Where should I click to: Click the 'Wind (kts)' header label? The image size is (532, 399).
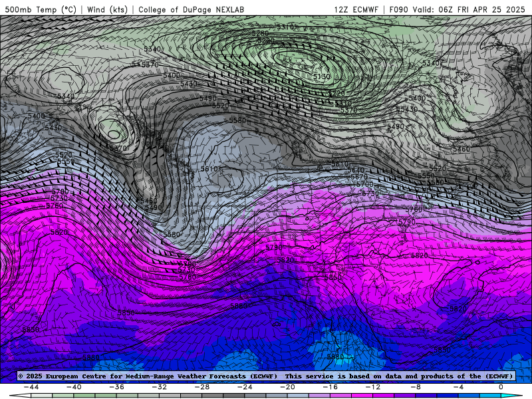107,9
